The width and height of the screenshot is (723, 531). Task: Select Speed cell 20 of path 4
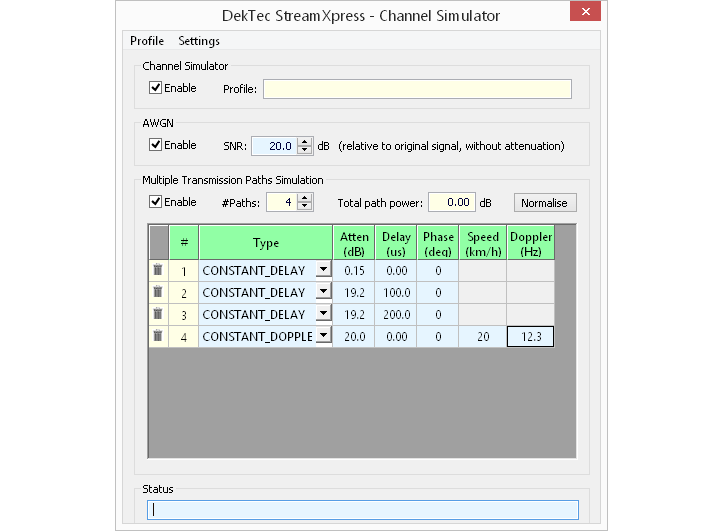tap(483, 337)
